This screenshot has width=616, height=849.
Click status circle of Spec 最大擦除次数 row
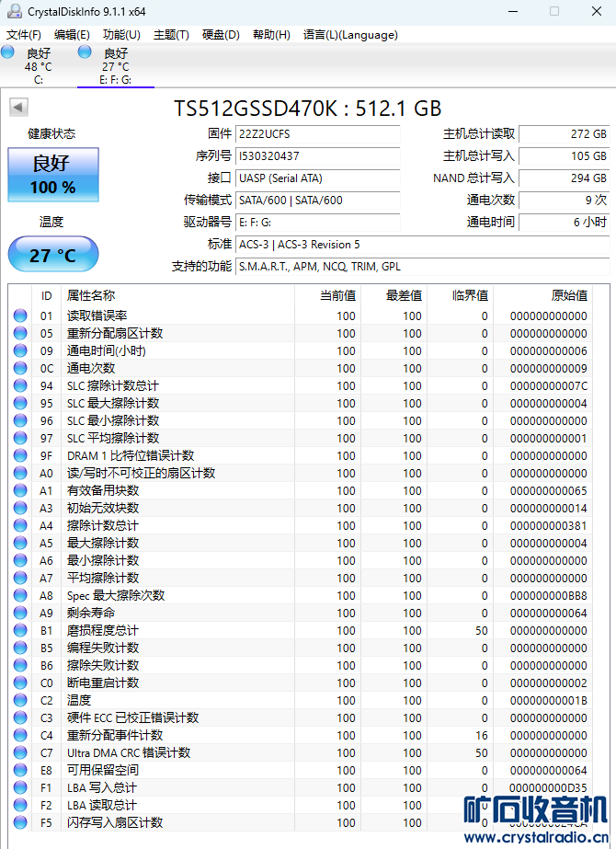(20, 595)
